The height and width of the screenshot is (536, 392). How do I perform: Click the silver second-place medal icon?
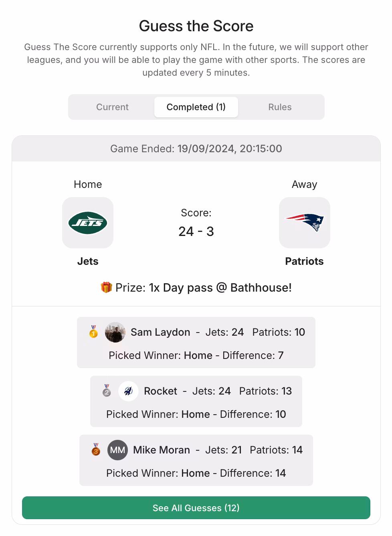107,391
